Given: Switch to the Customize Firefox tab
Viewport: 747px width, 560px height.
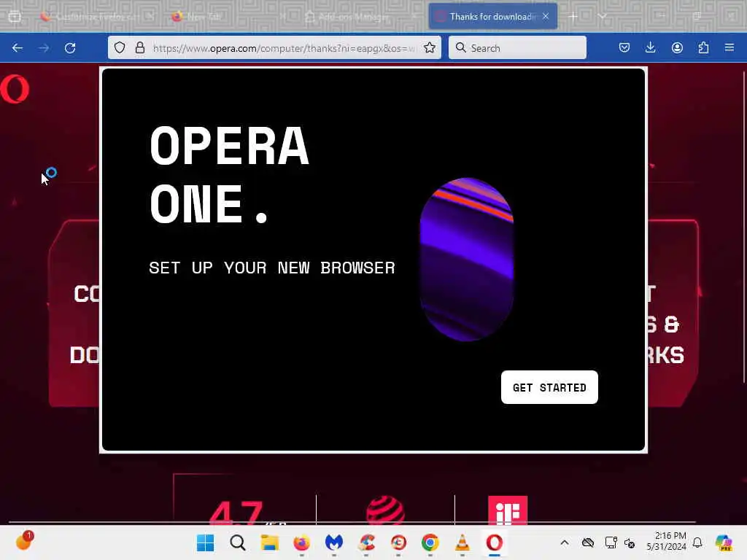Looking at the screenshot, I should 97,16.
